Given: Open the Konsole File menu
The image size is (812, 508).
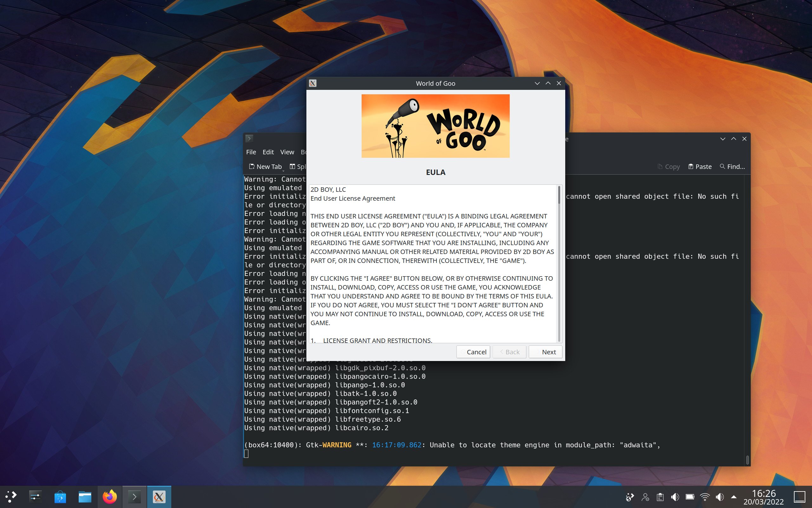Looking at the screenshot, I should point(251,152).
